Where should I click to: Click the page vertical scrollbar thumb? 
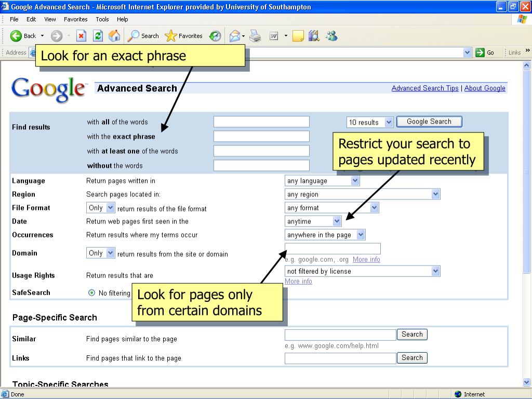click(x=527, y=171)
